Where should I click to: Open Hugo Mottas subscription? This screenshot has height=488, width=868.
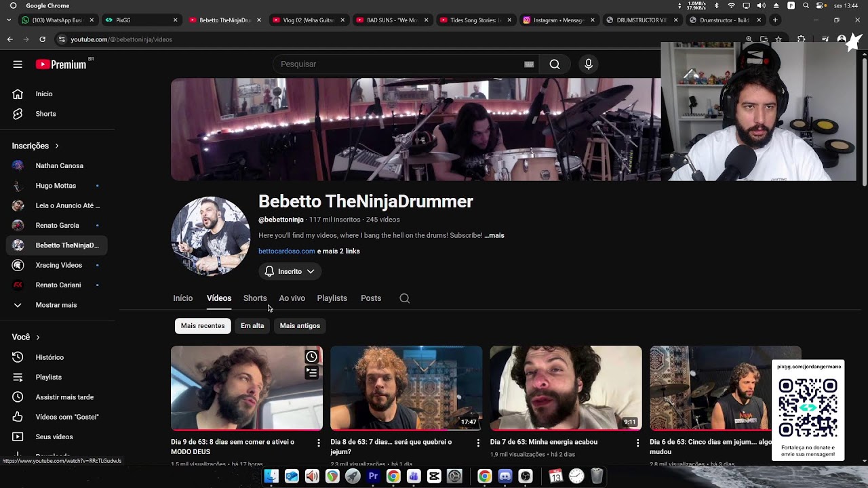[x=57, y=186]
